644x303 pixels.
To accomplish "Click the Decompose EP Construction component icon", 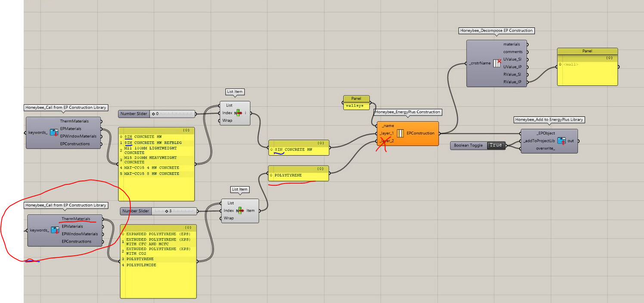I will click(x=496, y=63).
